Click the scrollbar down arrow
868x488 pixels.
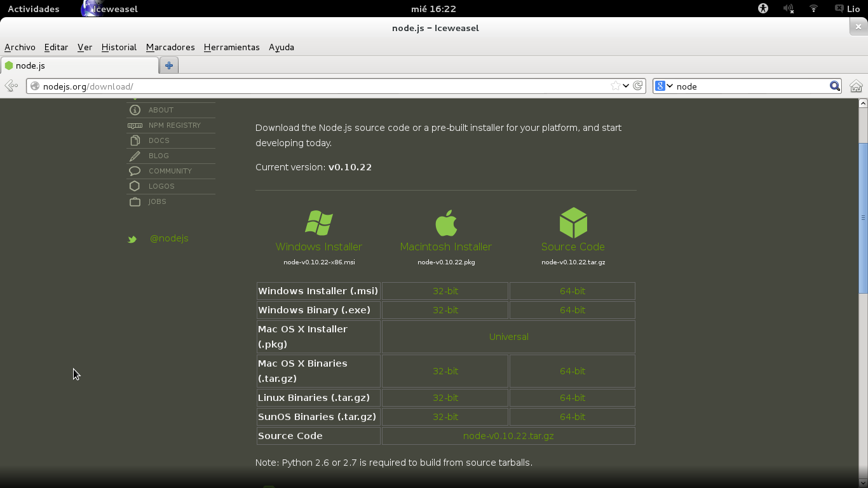pos(863,483)
